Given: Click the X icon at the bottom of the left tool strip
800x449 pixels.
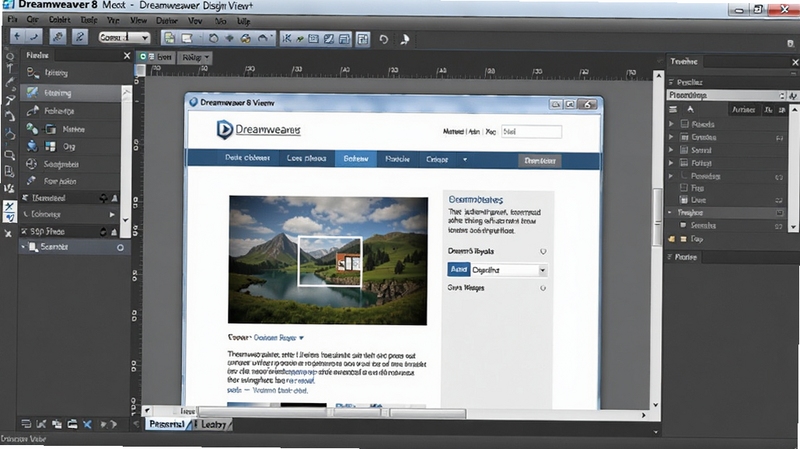Looking at the screenshot, I should [x=8, y=234].
